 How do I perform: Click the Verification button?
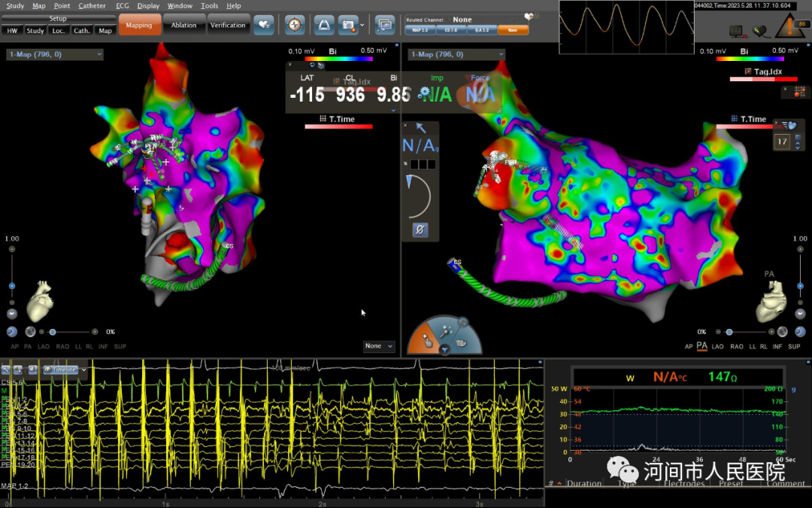(x=228, y=25)
